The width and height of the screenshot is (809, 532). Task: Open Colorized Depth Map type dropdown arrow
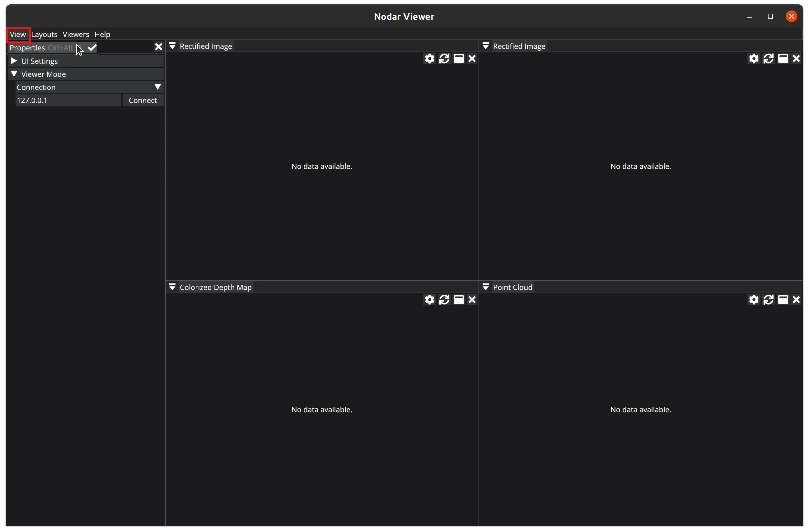172,287
